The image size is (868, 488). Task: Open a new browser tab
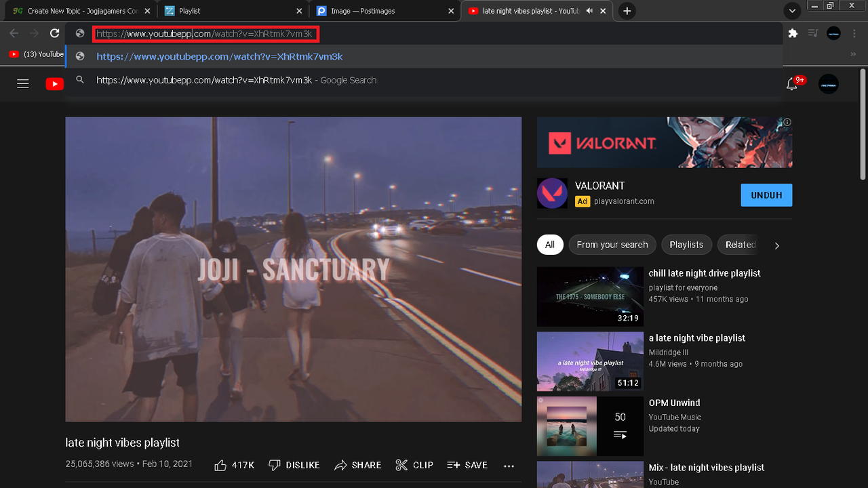tap(627, 11)
